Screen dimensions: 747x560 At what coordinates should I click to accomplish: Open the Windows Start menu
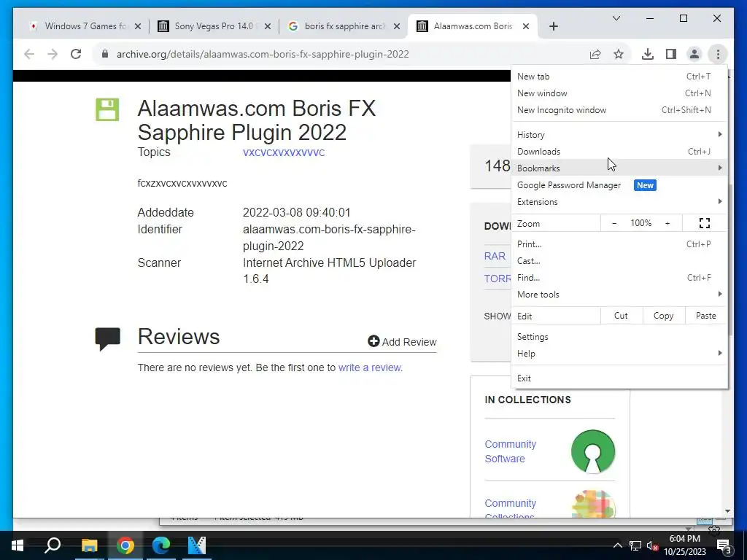(x=18, y=545)
